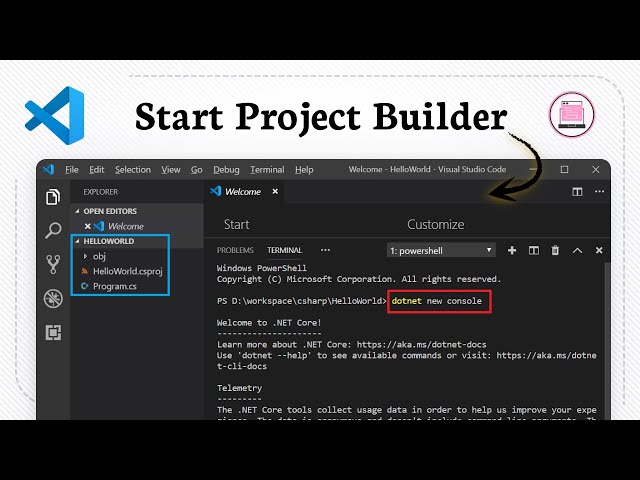
Task: Click the pink channel avatar thumbnail
Action: (x=571, y=115)
